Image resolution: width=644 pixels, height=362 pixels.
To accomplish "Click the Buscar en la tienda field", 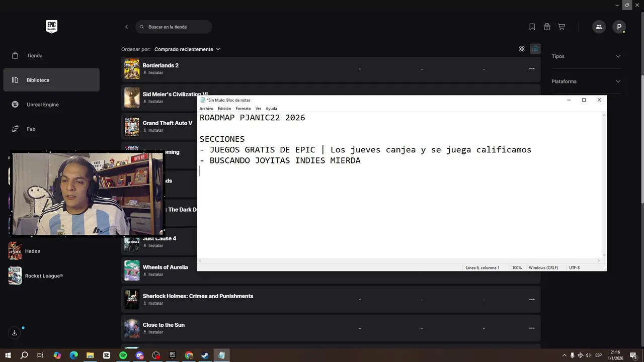I will pos(174,27).
